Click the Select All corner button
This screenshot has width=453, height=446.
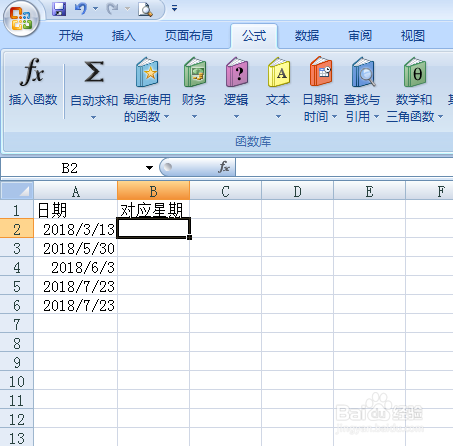tap(17, 191)
